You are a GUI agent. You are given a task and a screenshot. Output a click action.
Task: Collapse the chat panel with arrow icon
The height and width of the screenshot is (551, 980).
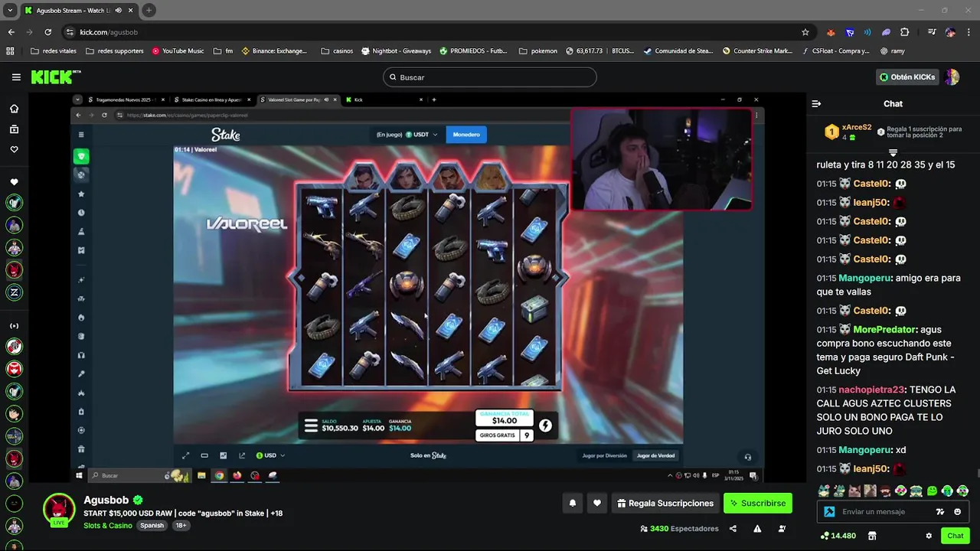[816, 103]
